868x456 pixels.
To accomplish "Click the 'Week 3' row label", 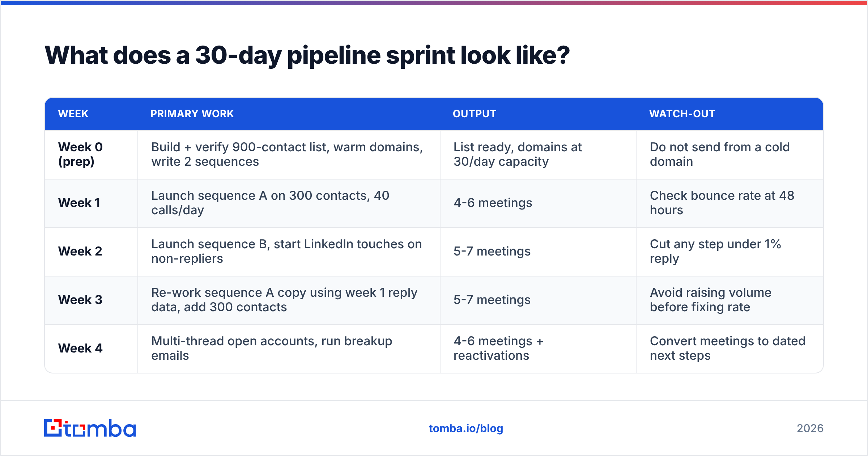I will (x=80, y=300).
